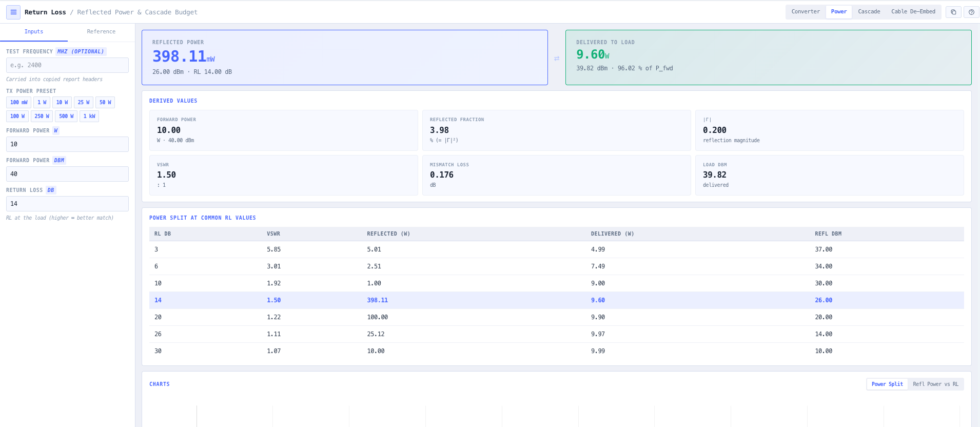The height and width of the screenshot is (427, 980).
Task: Select the highlighted RL 14 dB row
Action: click(x=556, y=300)
